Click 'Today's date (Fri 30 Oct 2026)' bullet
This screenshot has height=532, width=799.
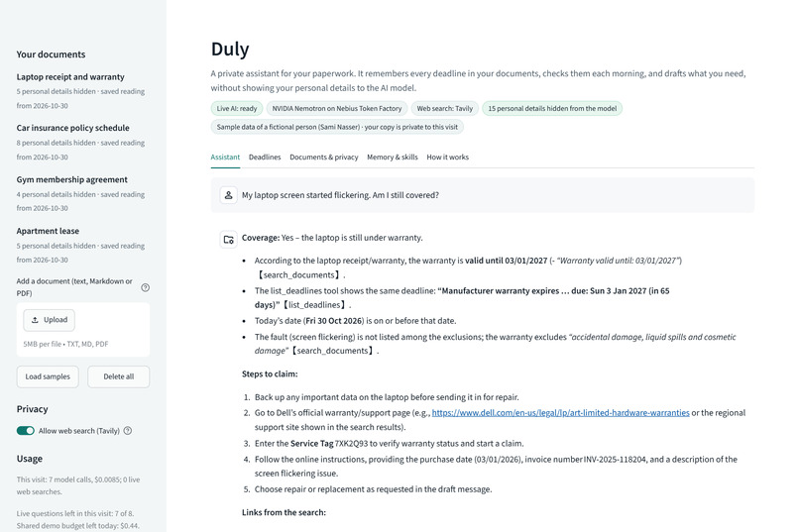click(x=355, y=321)
